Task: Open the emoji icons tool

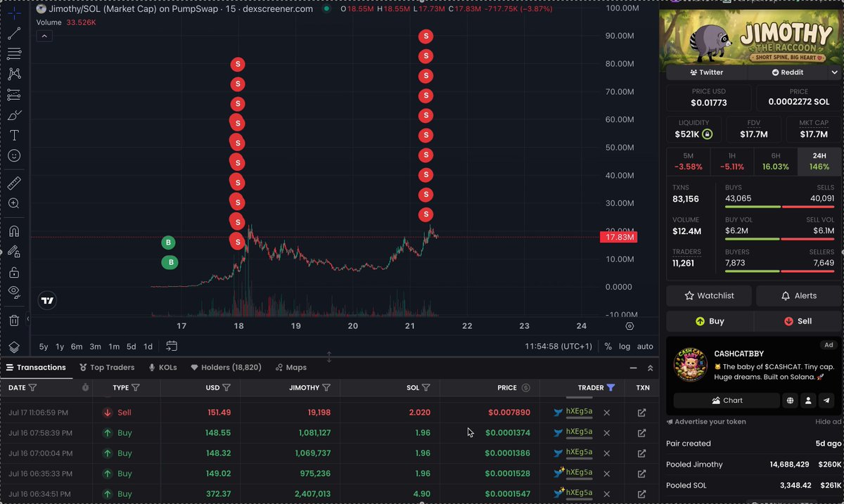Action: [x=14, y=155]
